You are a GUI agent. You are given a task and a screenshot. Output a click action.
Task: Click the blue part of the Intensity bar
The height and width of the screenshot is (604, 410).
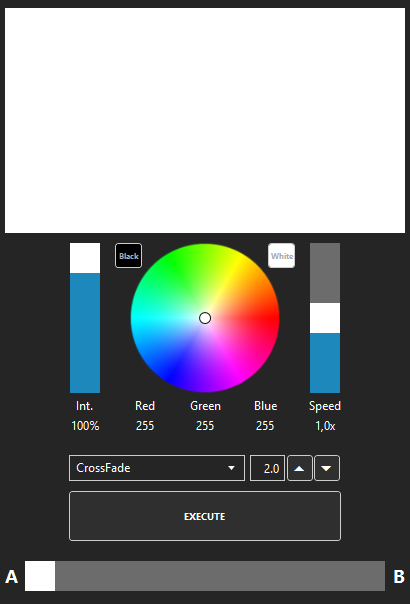85,333
